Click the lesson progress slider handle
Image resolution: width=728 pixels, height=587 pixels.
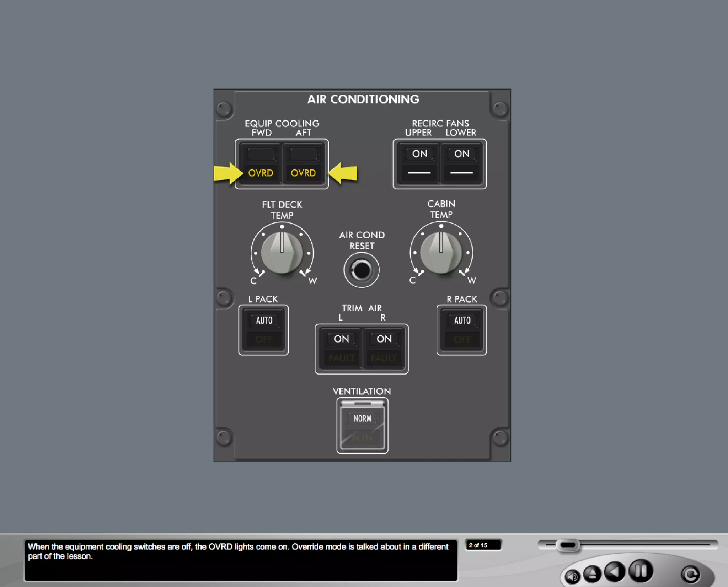point(567,545)
